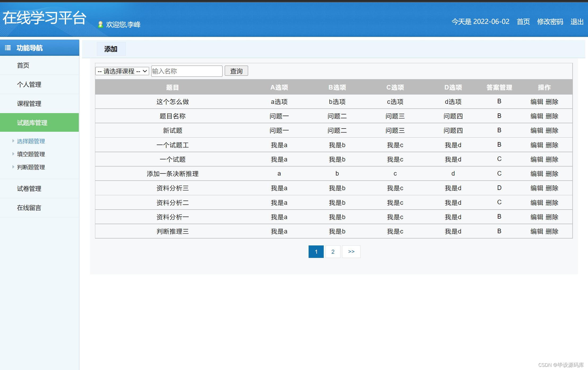588x370 pixels.
Task: Go to page 2 in pagination
Action: pyautogui.click(x=333, y=252)
